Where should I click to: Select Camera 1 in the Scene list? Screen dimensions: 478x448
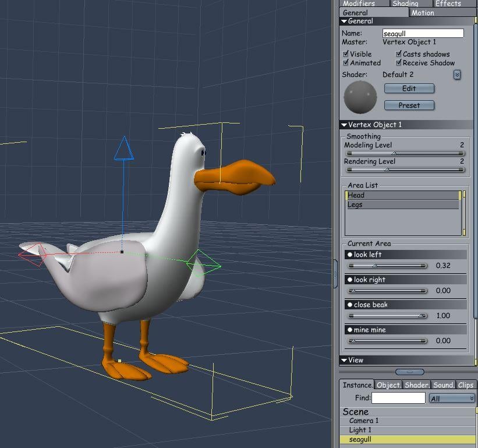click(x=408, y=421)
